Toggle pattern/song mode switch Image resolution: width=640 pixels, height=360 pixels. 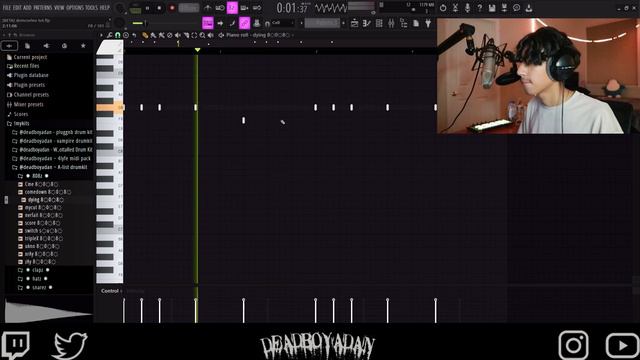pyautogui.click(x=136, y=9)
